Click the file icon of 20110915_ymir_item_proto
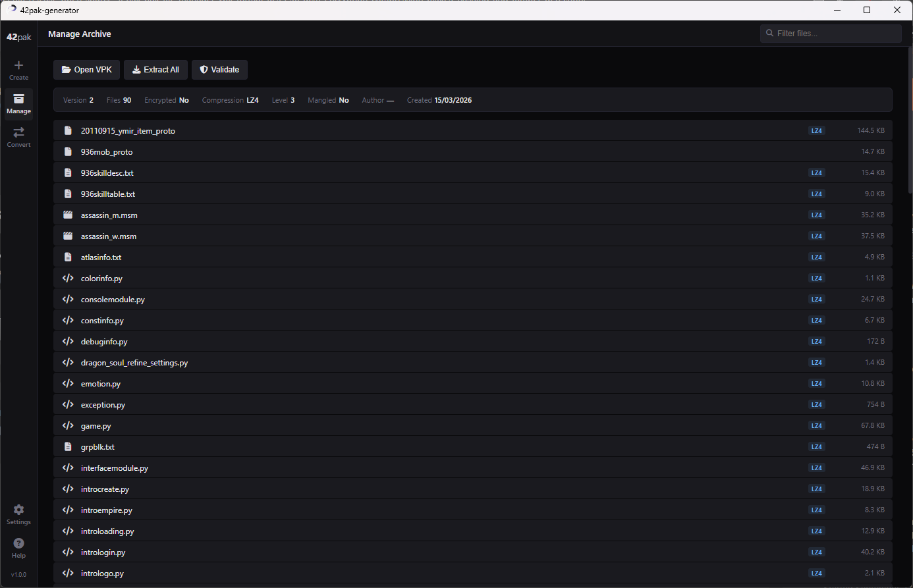Viewport: 913px width, 588px height. [68, 130]
